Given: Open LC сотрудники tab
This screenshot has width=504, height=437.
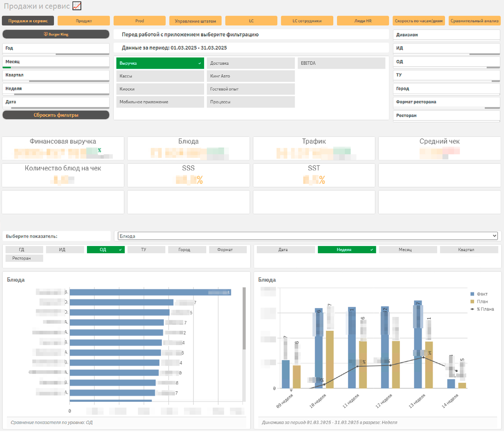Looking at the screenshot, I should (x=307, y=21).
